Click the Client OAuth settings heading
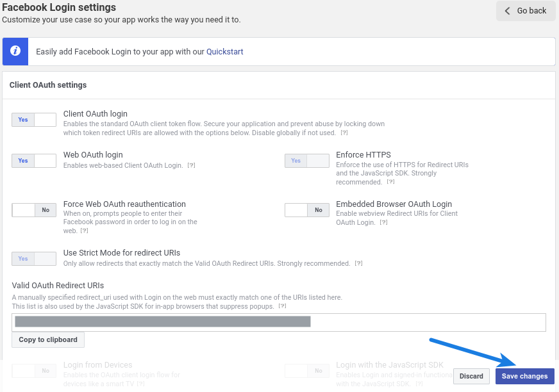 pyautogui.click(x=48, y=85)
